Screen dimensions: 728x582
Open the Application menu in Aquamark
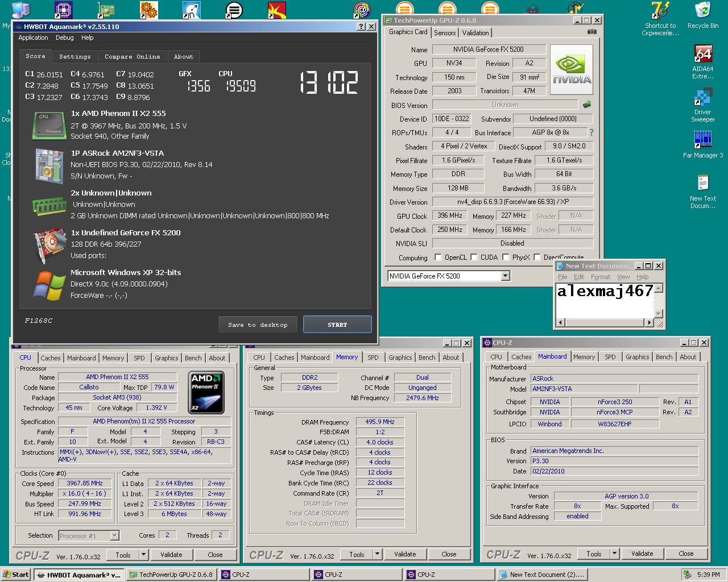pyautogui.click(x=33, y=38)
